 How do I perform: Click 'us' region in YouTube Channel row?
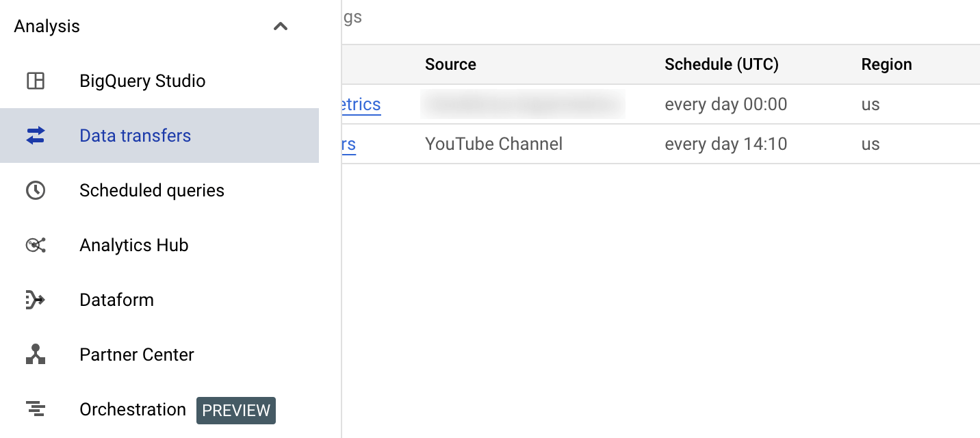871,144
